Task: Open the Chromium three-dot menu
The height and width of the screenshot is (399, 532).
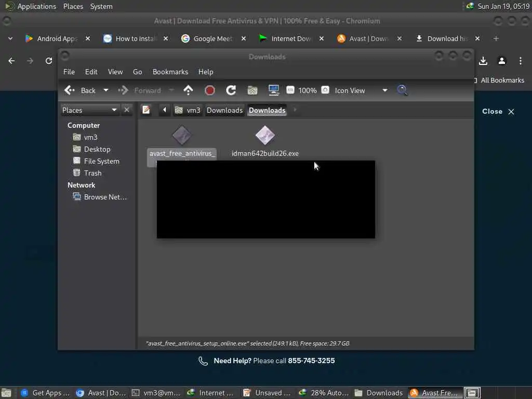Action: click(521, 61)
